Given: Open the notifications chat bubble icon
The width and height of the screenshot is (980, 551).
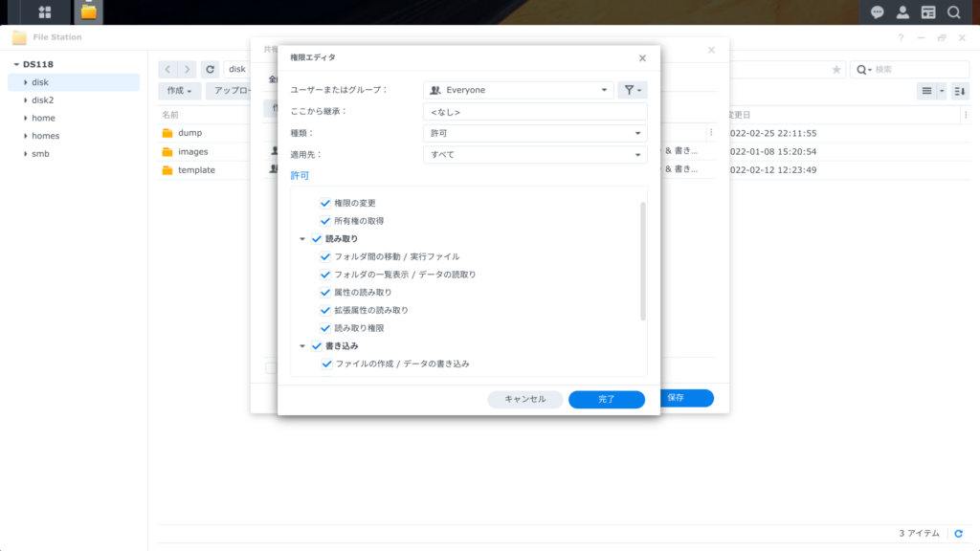Looking at the screenshot, I should [x=877, y=12].
